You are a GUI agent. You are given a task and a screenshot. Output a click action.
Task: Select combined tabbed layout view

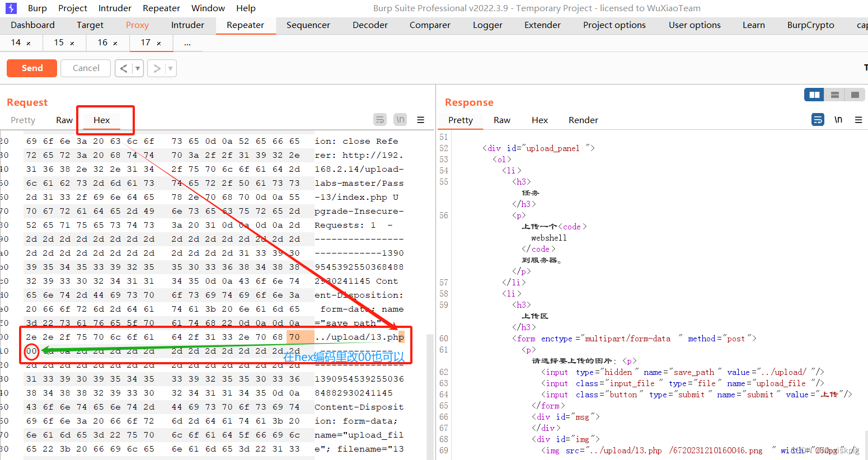click(x=855, y=95)
